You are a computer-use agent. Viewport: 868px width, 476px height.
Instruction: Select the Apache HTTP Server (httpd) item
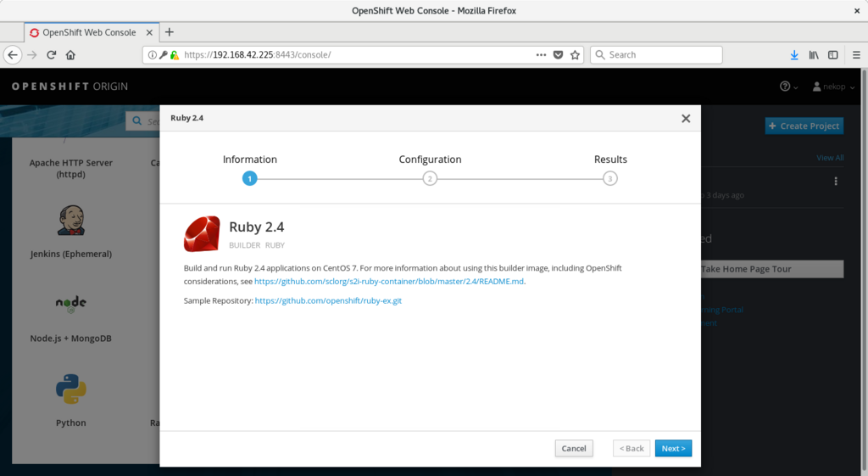[x=71, y=168]
